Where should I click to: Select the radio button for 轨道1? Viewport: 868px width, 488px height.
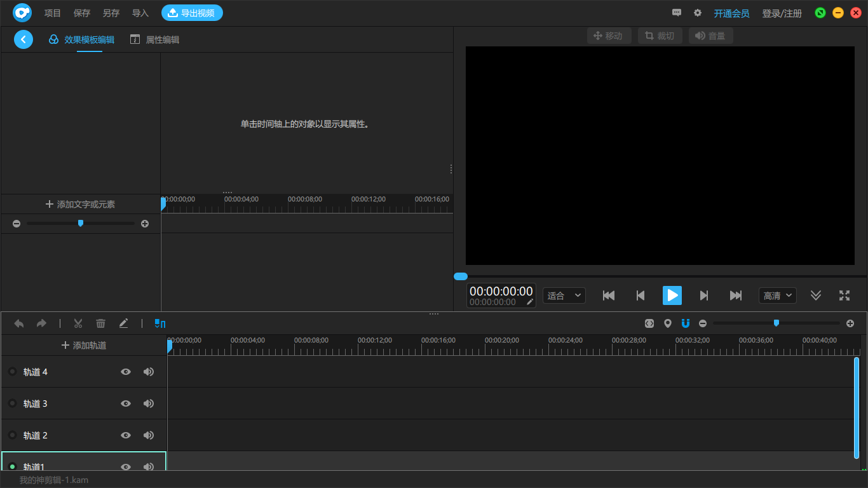(12, 466)
